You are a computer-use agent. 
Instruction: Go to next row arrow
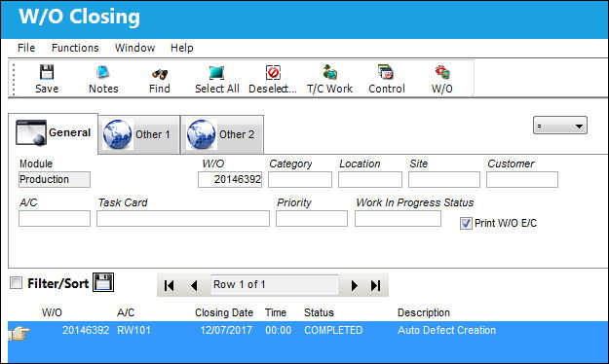click(x=355, y=285)
